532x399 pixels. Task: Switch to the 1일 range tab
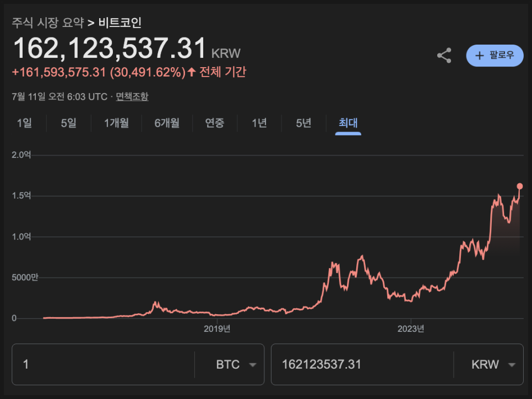coord(24,123)
